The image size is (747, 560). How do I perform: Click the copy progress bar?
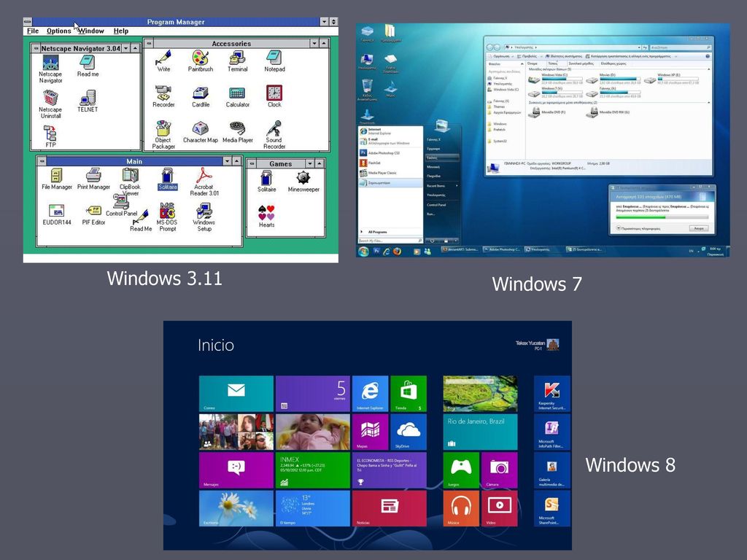click(x=662, y=217)
